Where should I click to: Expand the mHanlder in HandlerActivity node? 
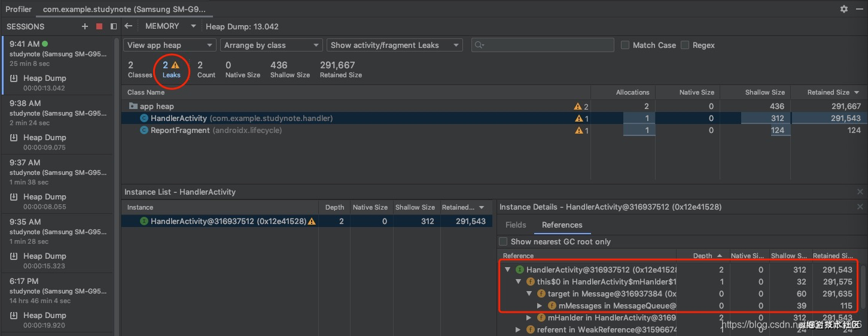529,317
